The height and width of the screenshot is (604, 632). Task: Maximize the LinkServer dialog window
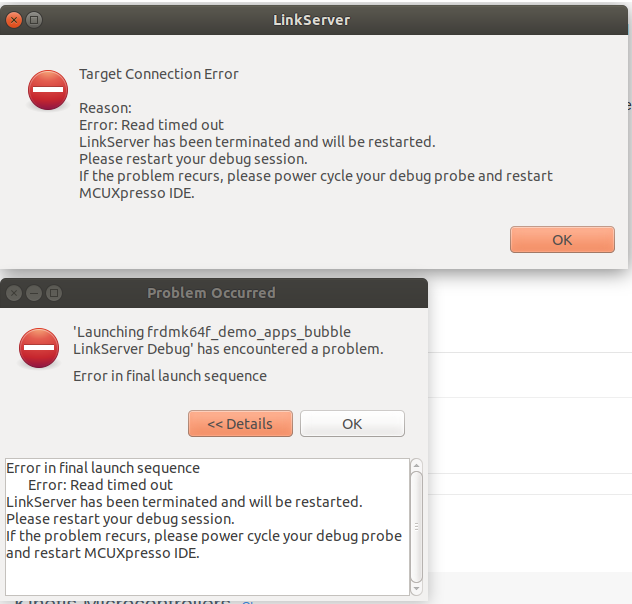[x=34, y=20]
